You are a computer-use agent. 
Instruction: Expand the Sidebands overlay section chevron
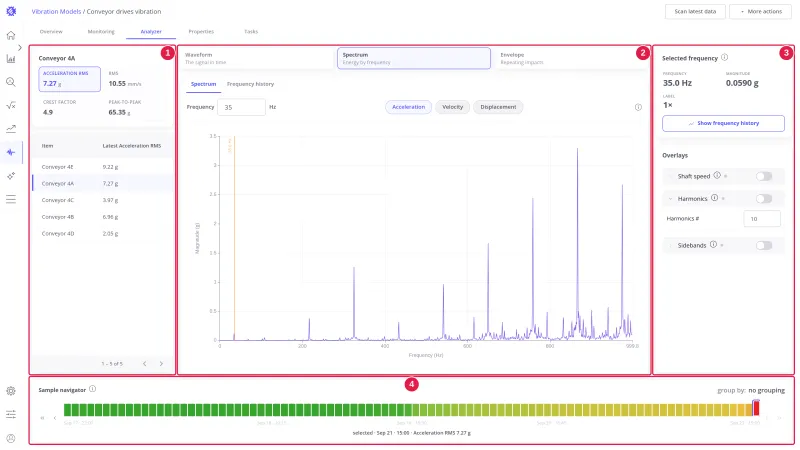click(670, 245)
